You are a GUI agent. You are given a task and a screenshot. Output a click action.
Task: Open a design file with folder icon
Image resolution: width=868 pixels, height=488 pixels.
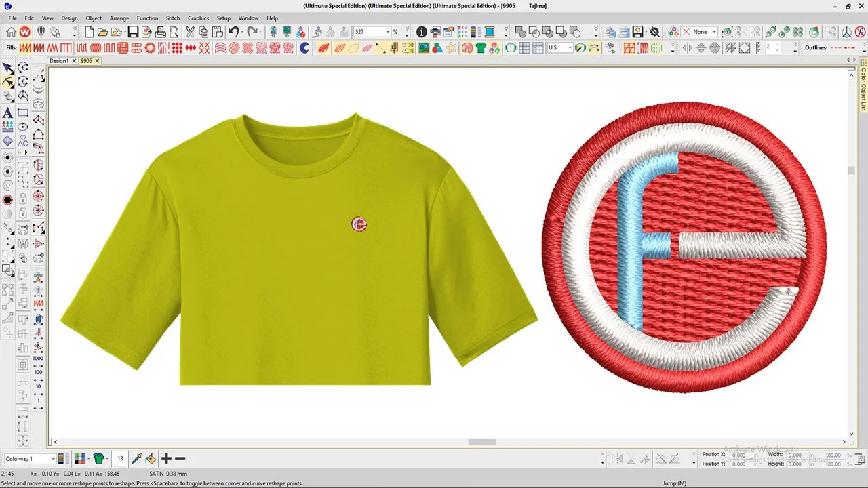pos(103,32)
